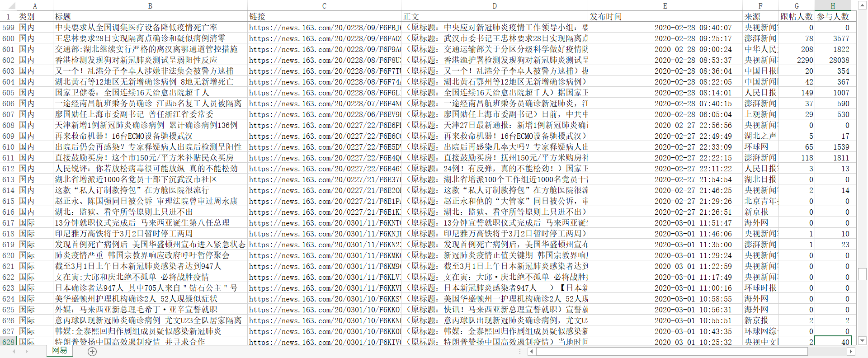Viewport: 868px width, 358px height.
Task: Select column D header
Action: pos(495,5)
